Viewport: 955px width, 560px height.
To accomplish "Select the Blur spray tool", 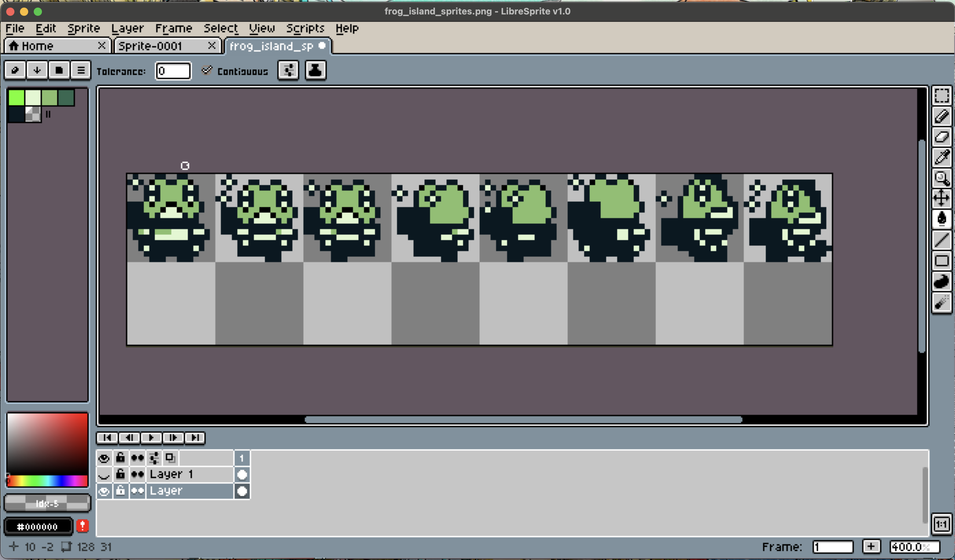I will [941, 303].
